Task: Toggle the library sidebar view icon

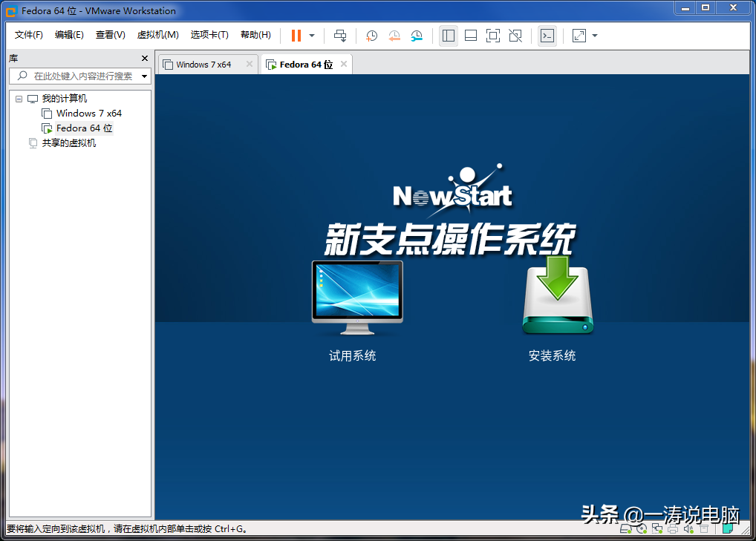Action: click(x=449, y=36)
